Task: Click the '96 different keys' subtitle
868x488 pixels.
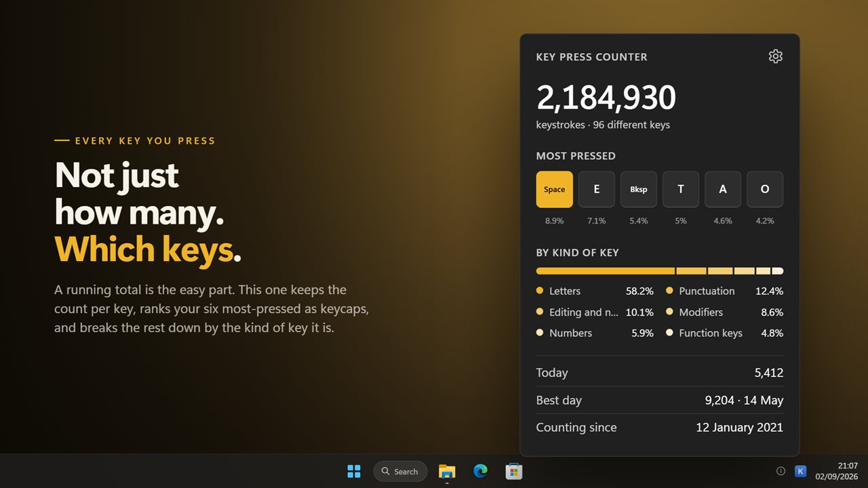Action: point(631,125)
